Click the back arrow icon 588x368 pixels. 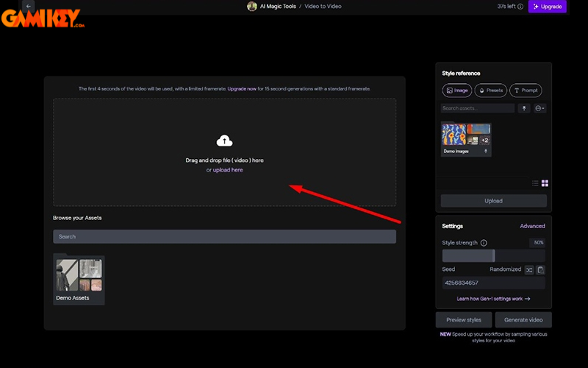[x=29, y=7]
